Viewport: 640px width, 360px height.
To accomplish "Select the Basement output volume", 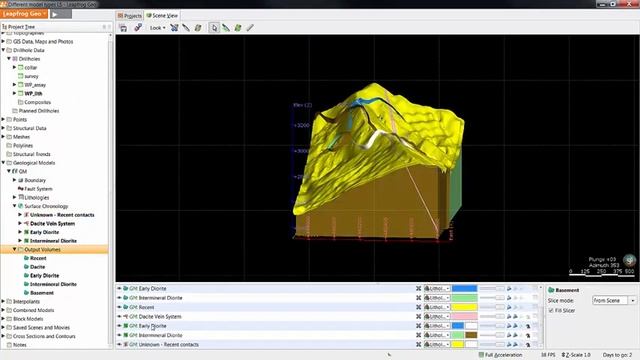I will [42, 293].
